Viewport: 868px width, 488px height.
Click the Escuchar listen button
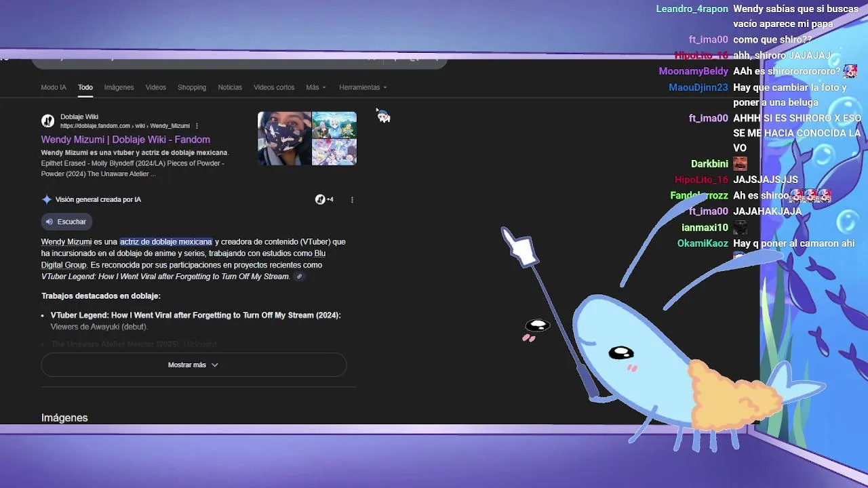66,222
